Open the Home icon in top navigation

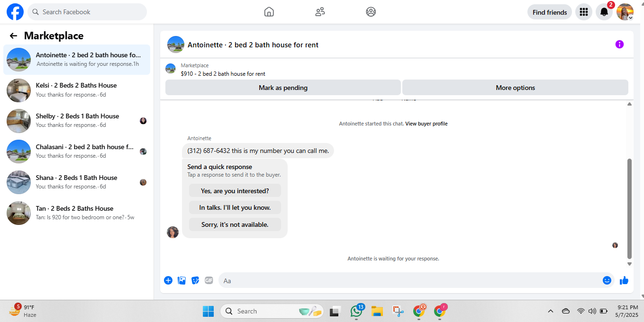pos(269,12)
